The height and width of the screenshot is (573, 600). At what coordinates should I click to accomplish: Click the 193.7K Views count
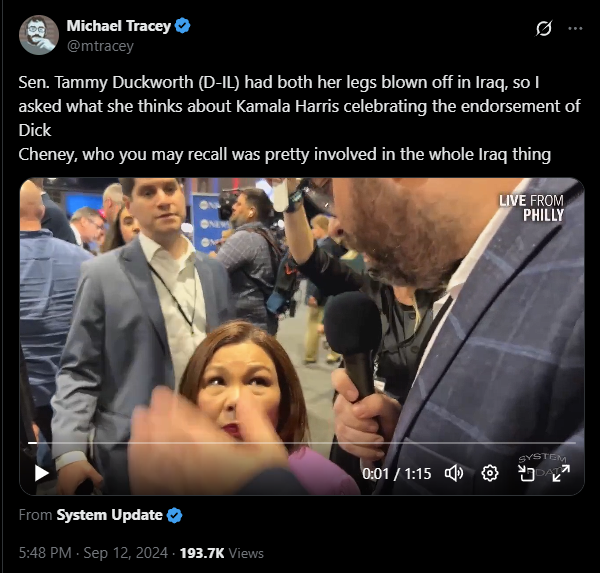(x=222, y=553)
